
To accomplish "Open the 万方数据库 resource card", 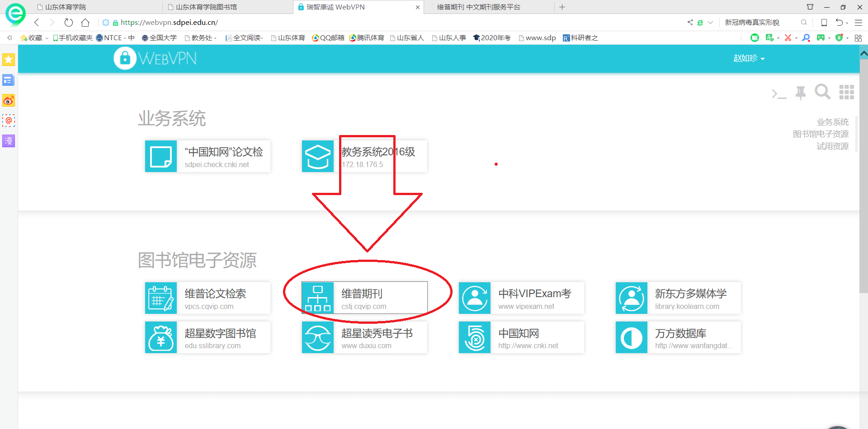I will click(x=678, y=337).
